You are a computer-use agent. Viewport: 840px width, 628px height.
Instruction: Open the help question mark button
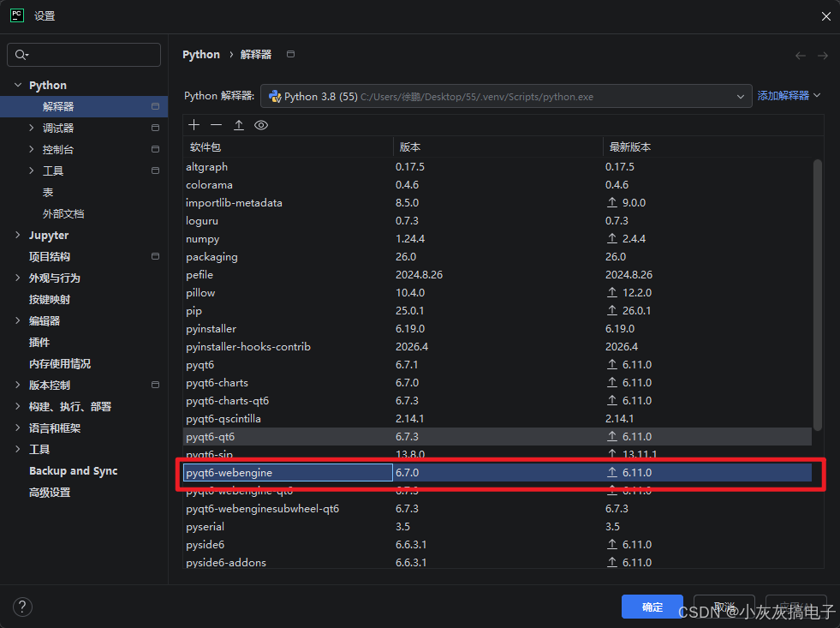pyautogui.click(x=22, y=607)
